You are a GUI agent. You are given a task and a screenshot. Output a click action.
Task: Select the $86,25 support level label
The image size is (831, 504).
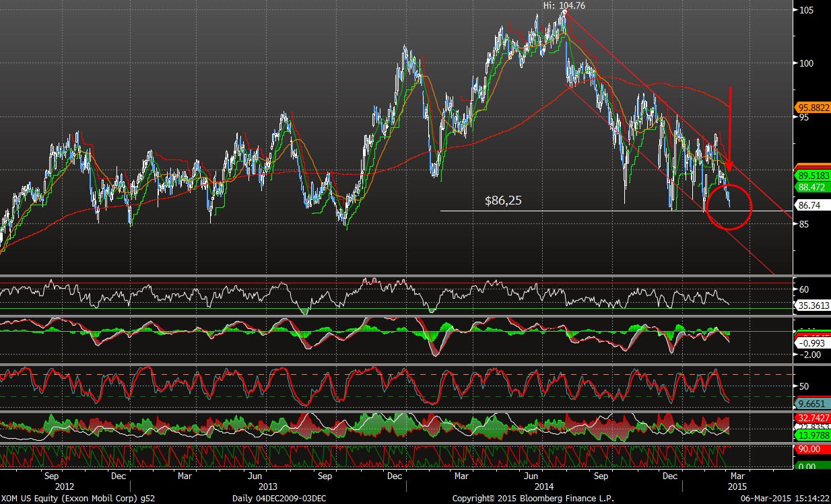(504, 201)
